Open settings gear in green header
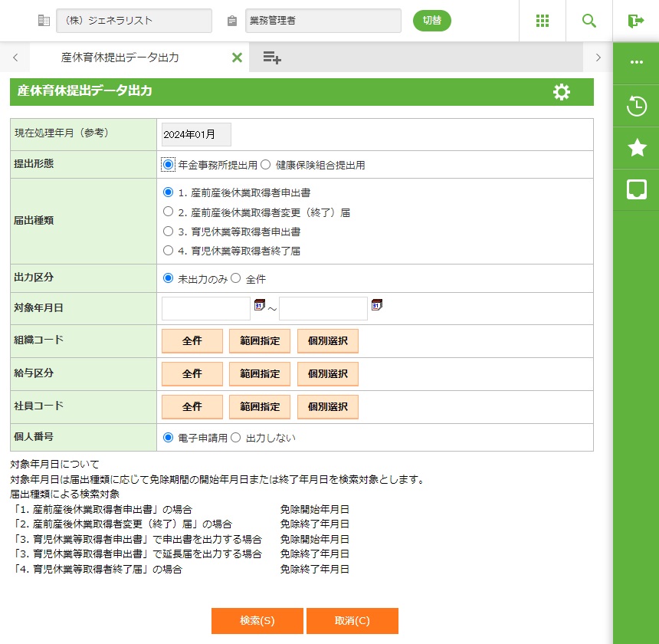The width and height of the screenshot is (659, 644). pyautogui.click(x=562, y=92)
